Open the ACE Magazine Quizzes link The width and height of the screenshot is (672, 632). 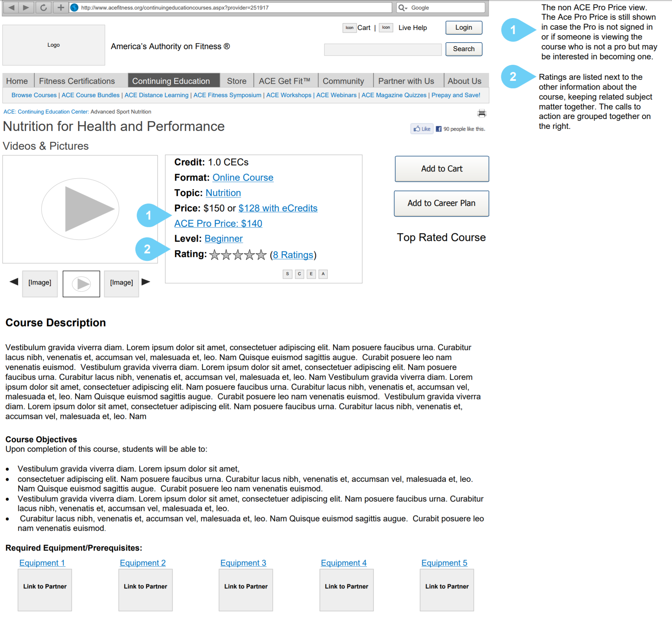pos(394,95)
